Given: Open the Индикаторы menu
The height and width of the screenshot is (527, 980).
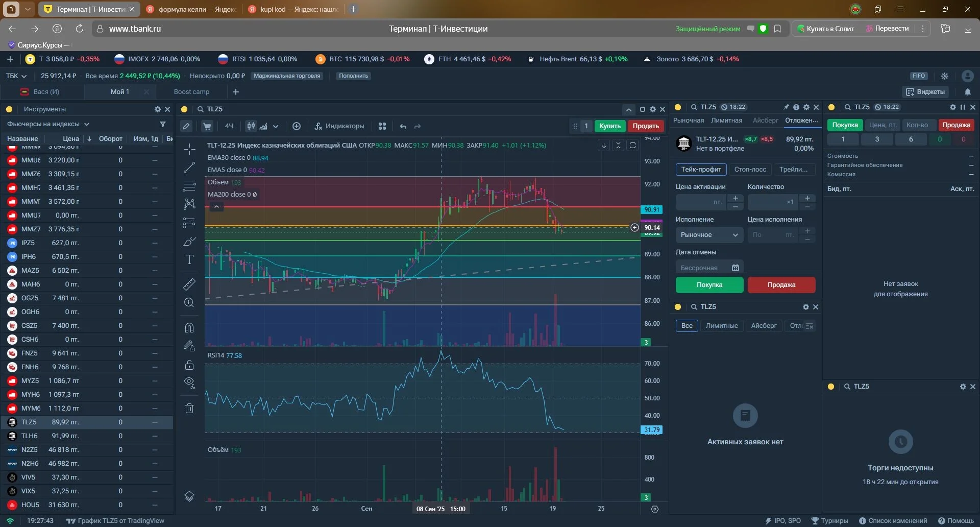Looking at the screenshot, I should tap(339, 126).
